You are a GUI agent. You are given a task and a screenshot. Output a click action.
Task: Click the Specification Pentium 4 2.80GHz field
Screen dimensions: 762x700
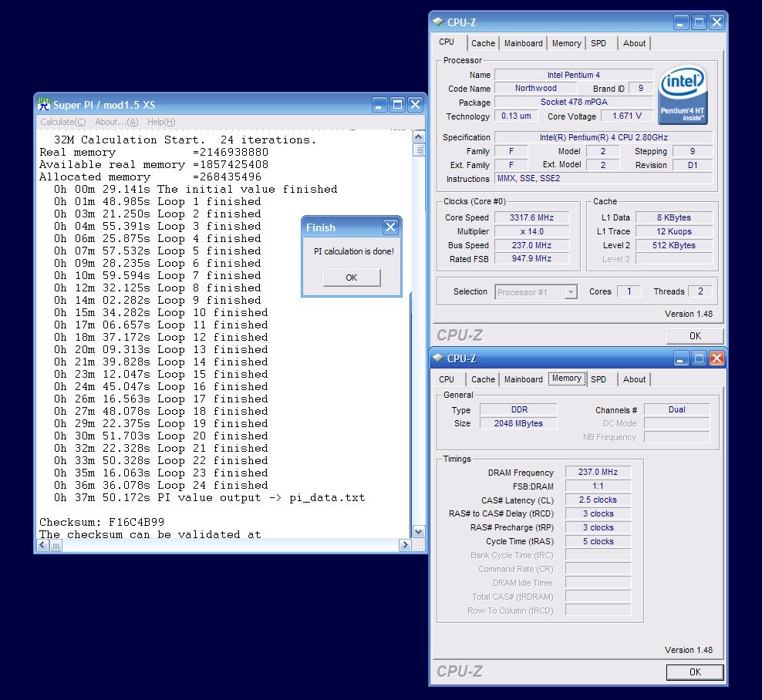tap(604, 137)
